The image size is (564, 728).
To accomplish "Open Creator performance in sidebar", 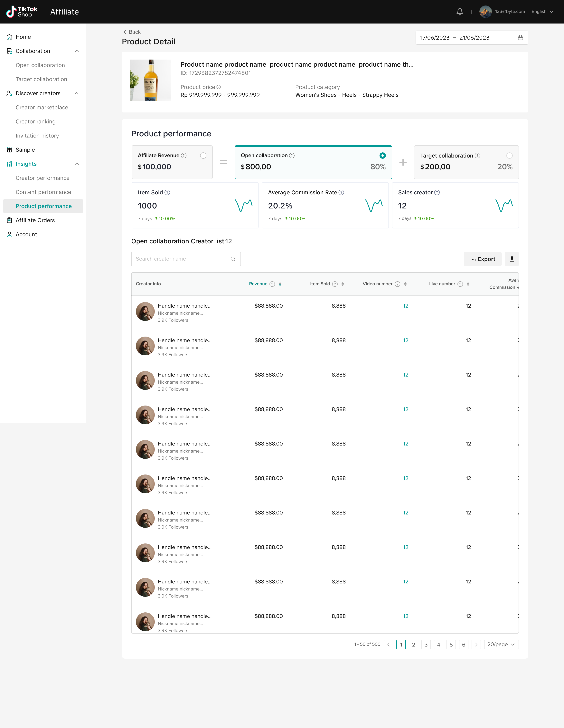I will click(43, 178).
